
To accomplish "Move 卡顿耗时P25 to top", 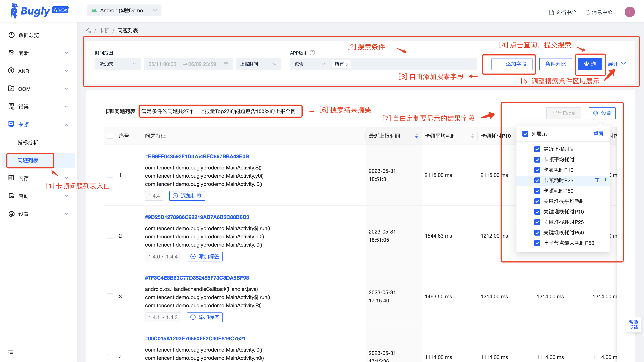I will [x=597, y=180].
